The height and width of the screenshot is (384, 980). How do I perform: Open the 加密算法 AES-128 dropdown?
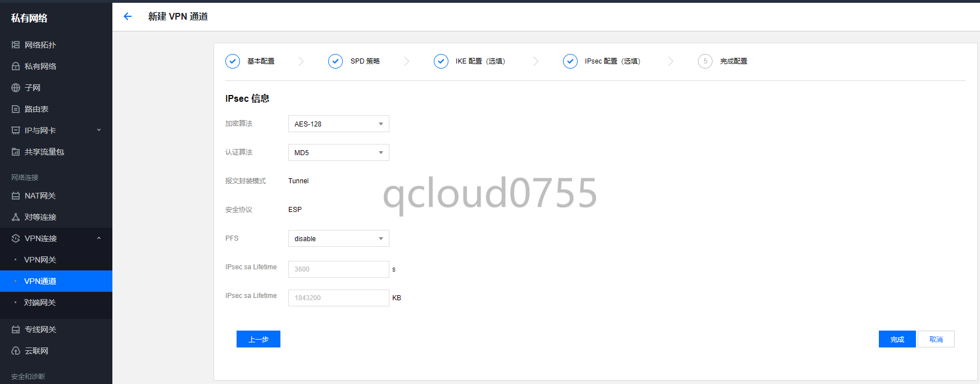pos(338,124)
